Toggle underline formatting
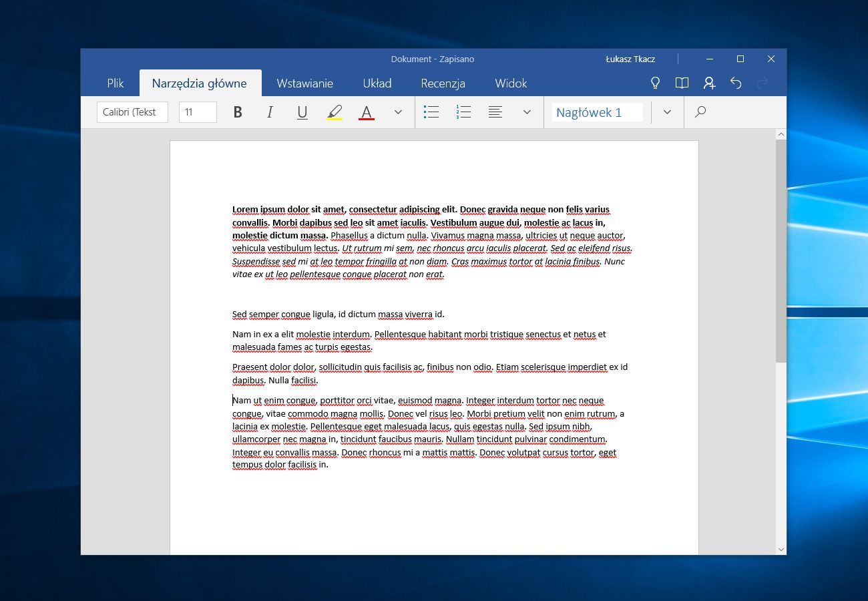The height and width of the screenshot is (601, 868). [x=302, y=112]
